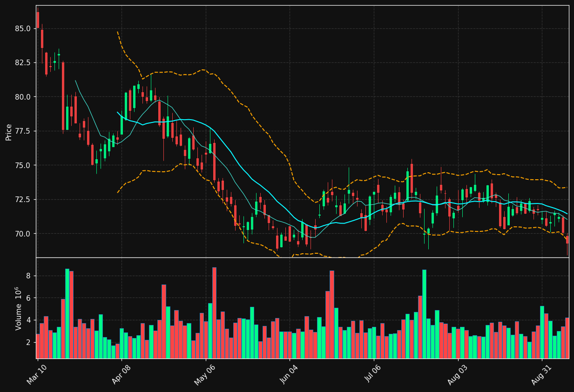This screenshot has width=574, height=392.
Task: Click the 85.0 price axis label
Action: (22, 28)
